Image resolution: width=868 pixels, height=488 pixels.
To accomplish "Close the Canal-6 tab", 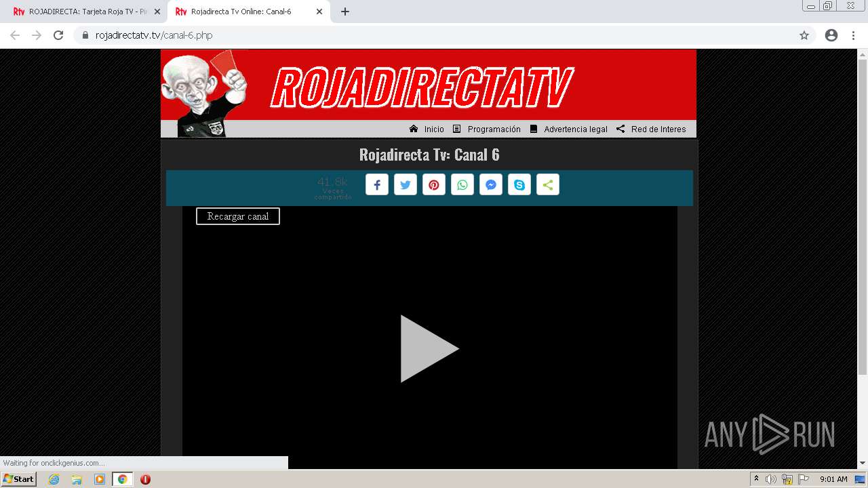I will (x=319, y=12).
